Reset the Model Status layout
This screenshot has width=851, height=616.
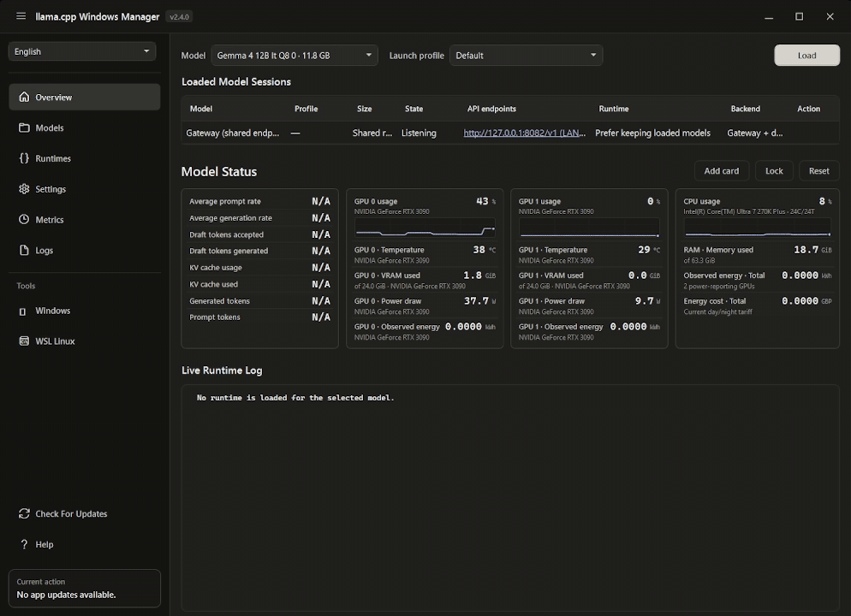click(x=819, y=171)
